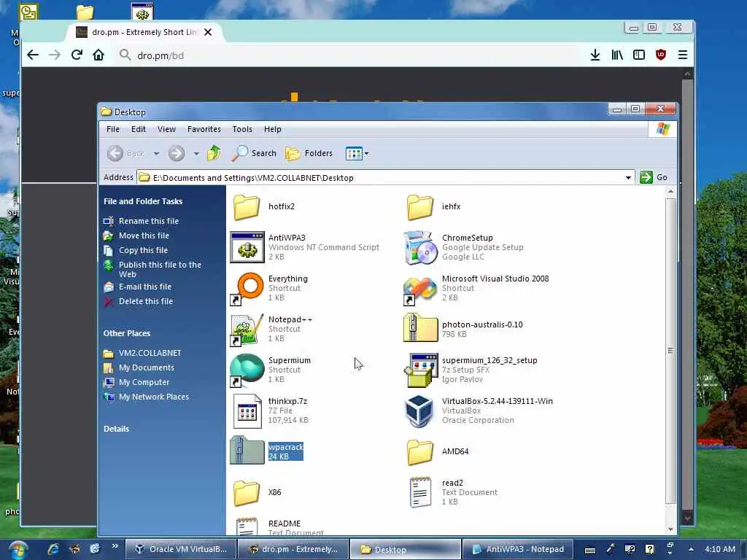
Task: Launch Internet Explorer from quick launch
Action: (53, 549)
